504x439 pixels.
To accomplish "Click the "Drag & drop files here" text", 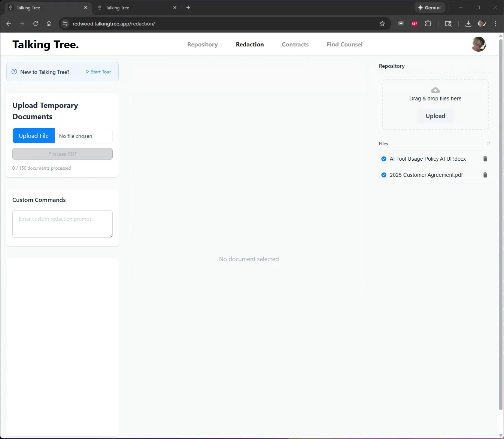I will coord(435,99).
